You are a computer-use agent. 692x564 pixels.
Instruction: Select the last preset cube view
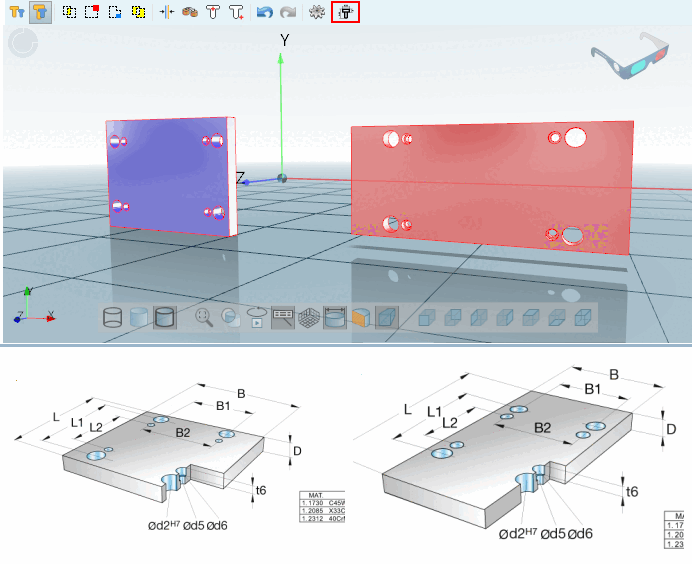point(583,317)
